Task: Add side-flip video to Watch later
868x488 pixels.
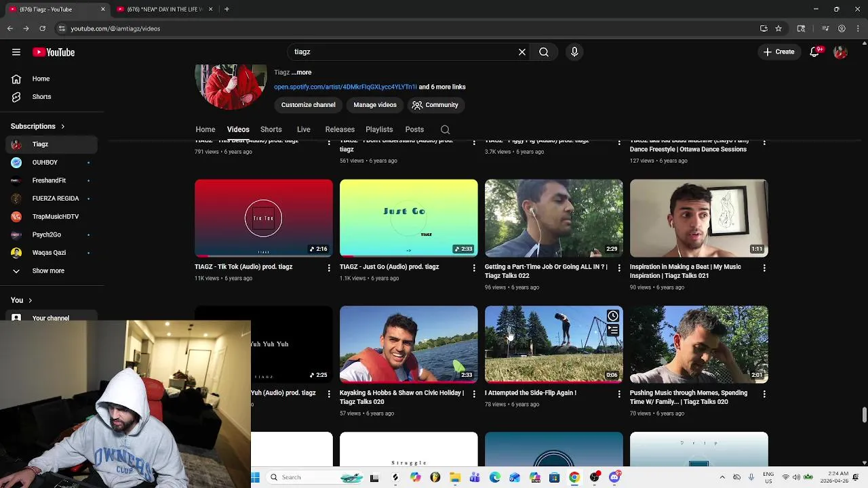Action: [x=613, y=316]
